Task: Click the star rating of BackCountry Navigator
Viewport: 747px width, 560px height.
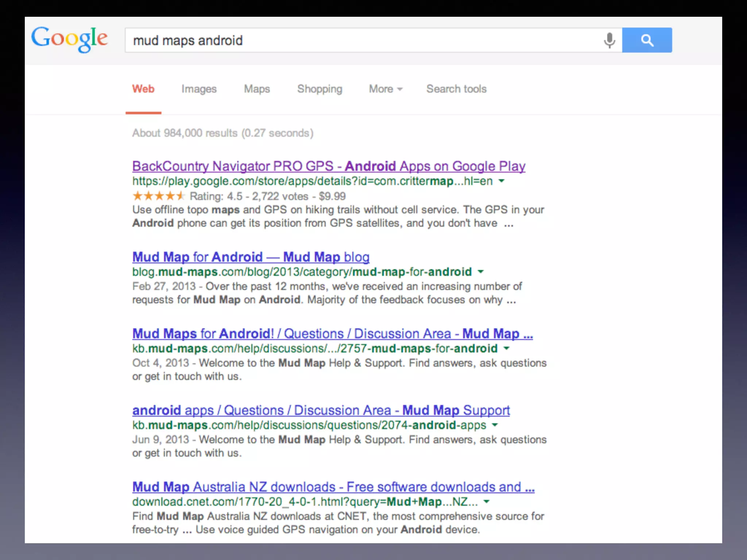Action: (x=158, y=196)
